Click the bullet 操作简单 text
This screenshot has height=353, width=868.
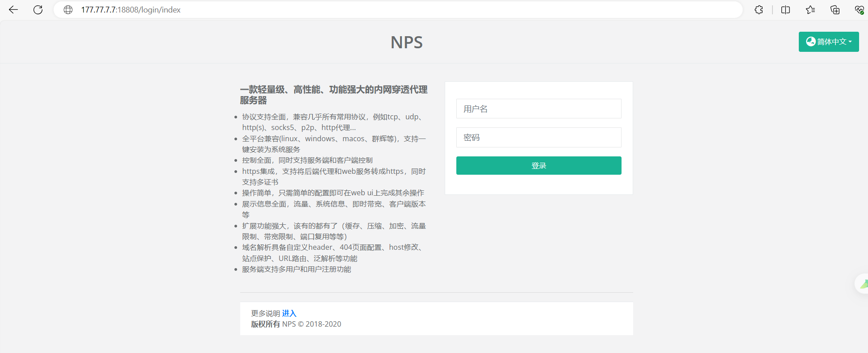(x=333, y=193)
